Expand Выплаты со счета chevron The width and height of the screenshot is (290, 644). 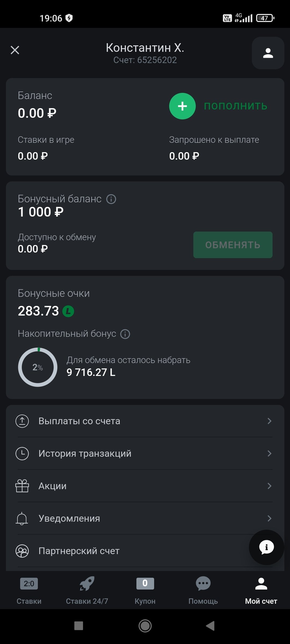coord(269,421)
